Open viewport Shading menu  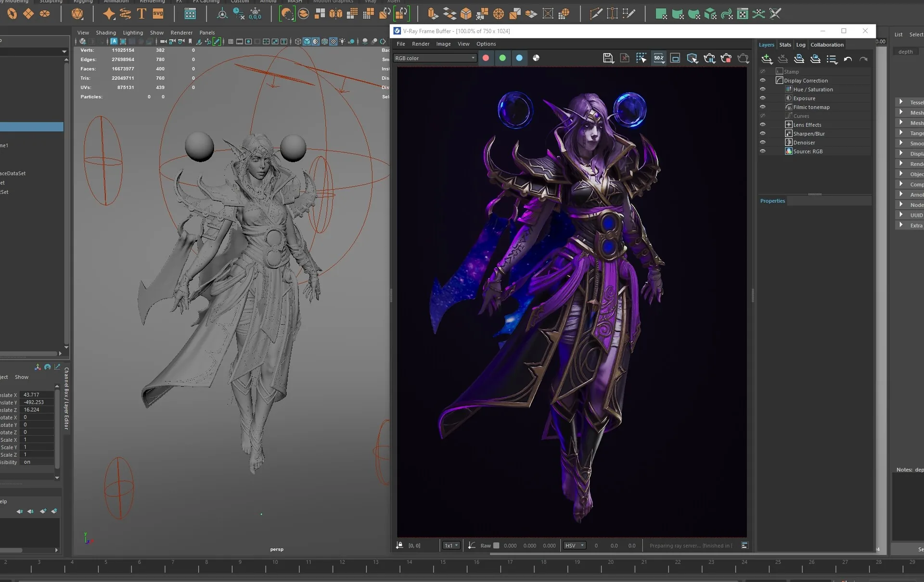click(106, 33)
